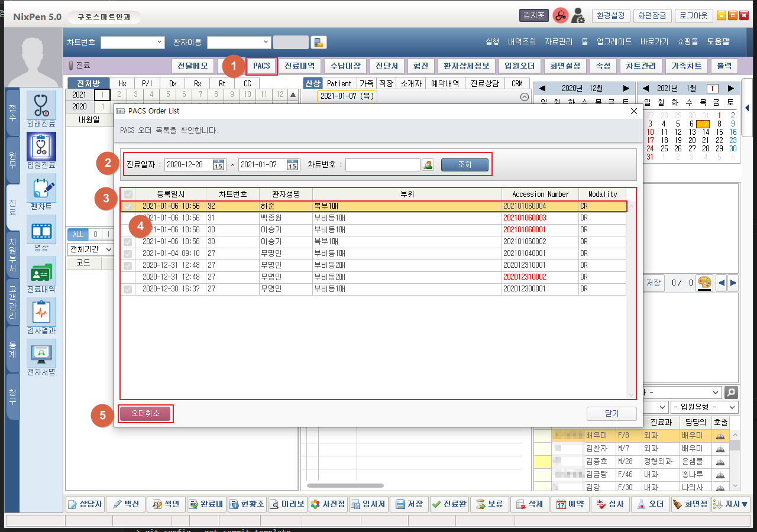Switch to the 진료내역 tab
Viewport: 757px width, 532px height.
click(x=299, y=66)
